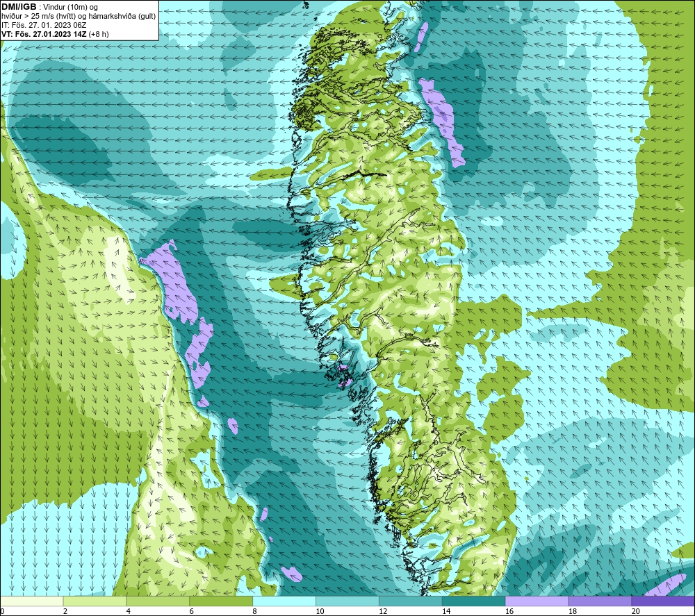The height and width of the screenshot is (616, 695).
Task: Click the legend label 16
Action: pos(509,611)
